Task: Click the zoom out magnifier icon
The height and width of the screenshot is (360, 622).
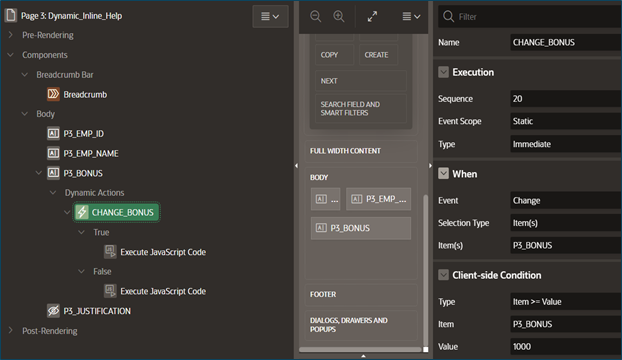Action: (315, 16)
